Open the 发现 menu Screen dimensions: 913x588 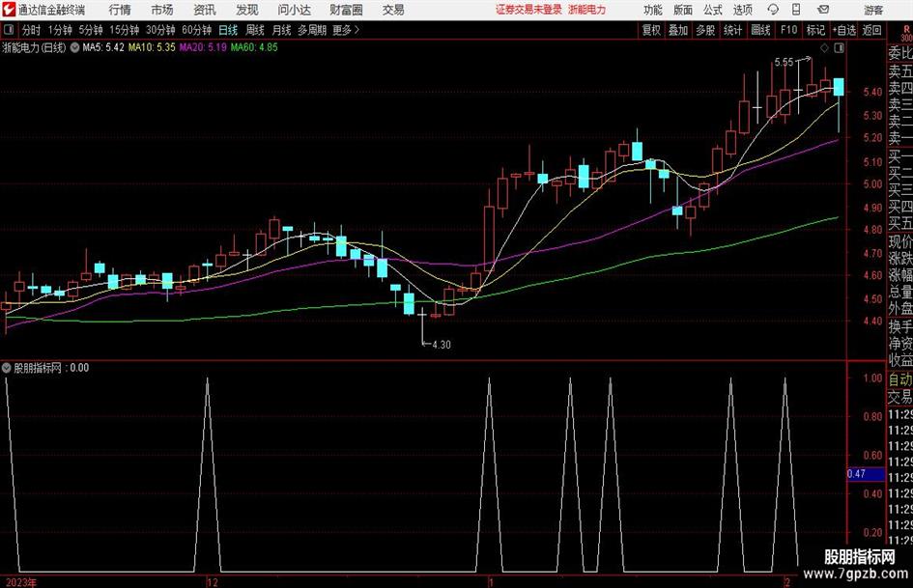pyautogui.click(x=247, y=10)
